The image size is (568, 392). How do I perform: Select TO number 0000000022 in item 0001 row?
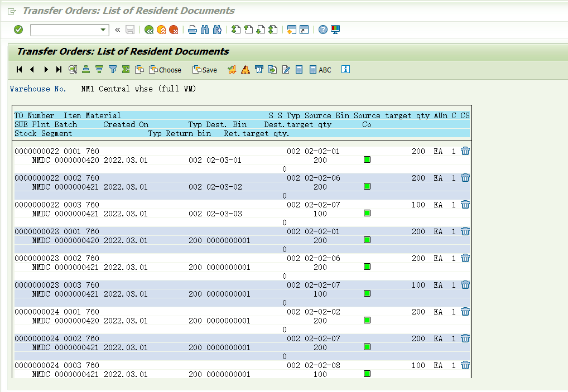tap(37, 151)
